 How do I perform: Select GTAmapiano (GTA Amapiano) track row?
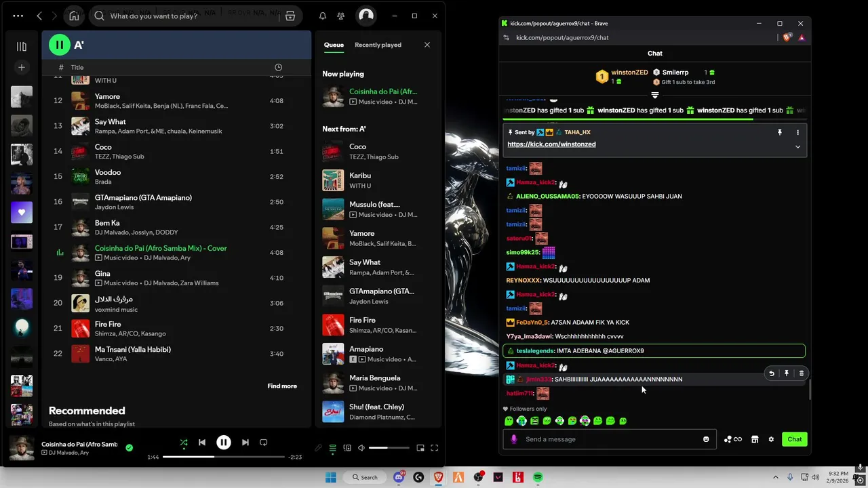(176, 201)
